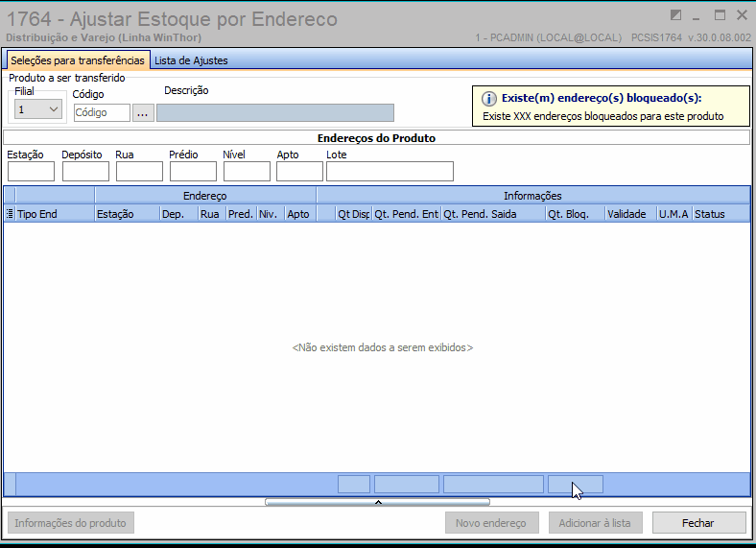Sort by Estação column header

point(128,214)
